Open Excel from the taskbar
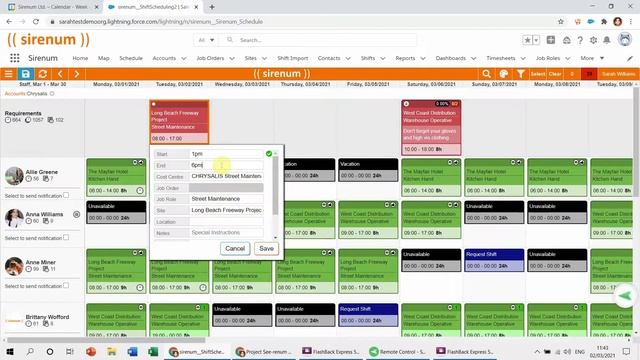Image resolution: width=640 pixels, height=360 pixels. point(153,351)
